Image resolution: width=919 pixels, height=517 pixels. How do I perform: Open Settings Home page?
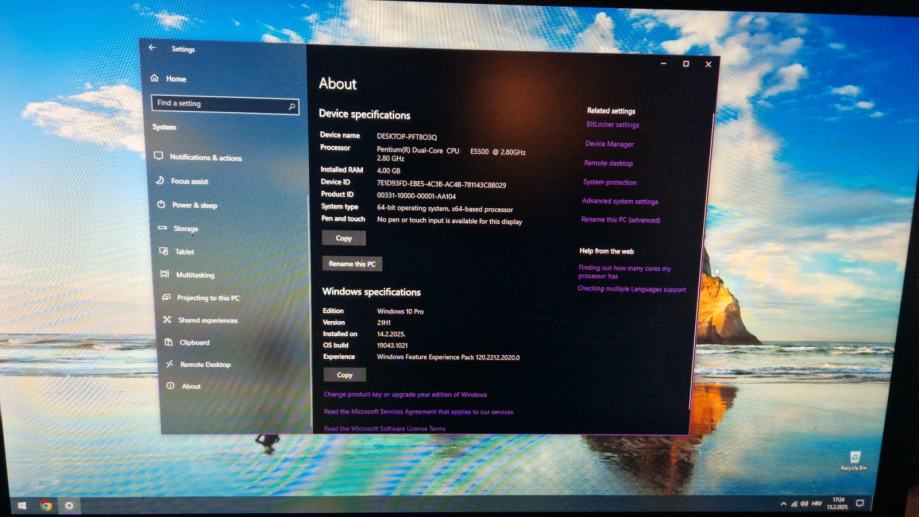pos(169,79)
